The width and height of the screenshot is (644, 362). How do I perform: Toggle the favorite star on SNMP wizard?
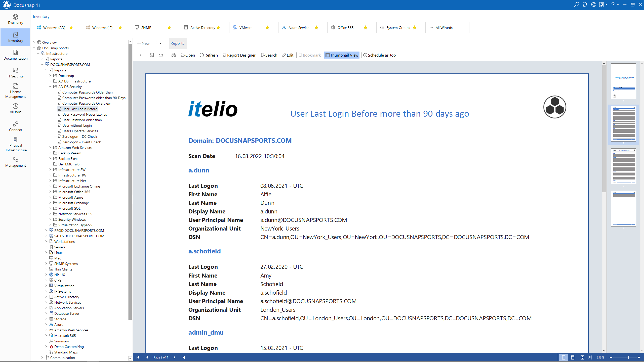169,27
